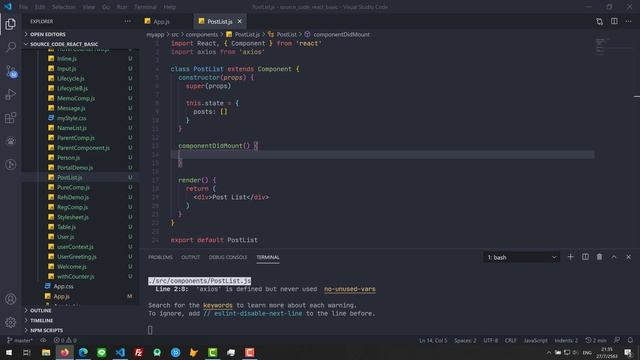The height and width of the screenshot is (360, 640).
Task: Open editor More Actions menu
Action: coord(628,21)
